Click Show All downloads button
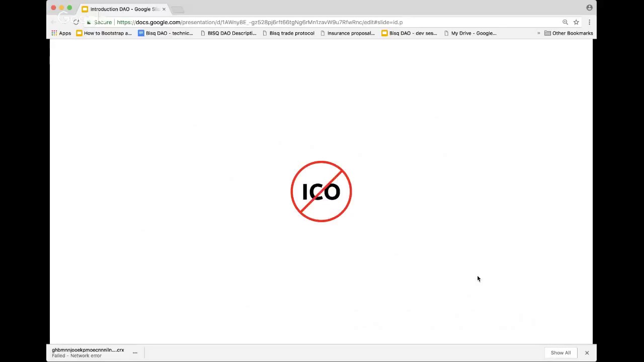The height and width of the screenshot is (362, 644). coord(560,352)
